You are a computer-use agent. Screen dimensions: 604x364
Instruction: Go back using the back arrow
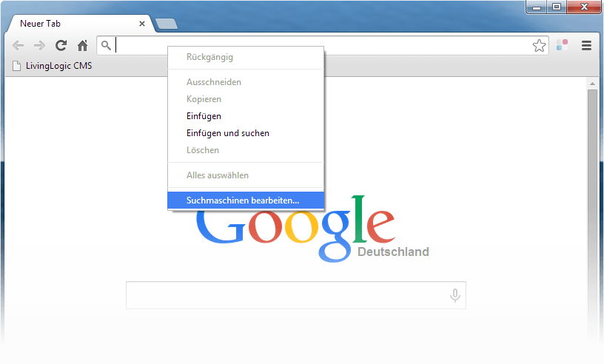(18, 45)
